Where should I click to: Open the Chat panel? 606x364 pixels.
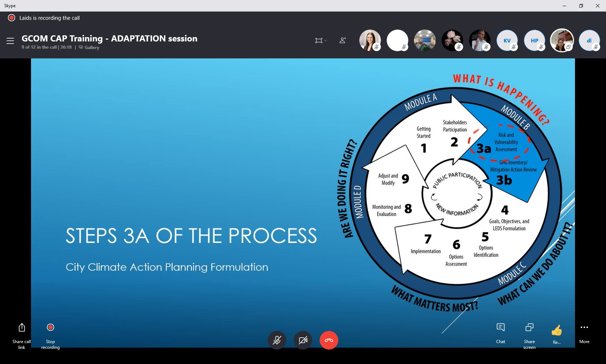[x=500, y=328]
